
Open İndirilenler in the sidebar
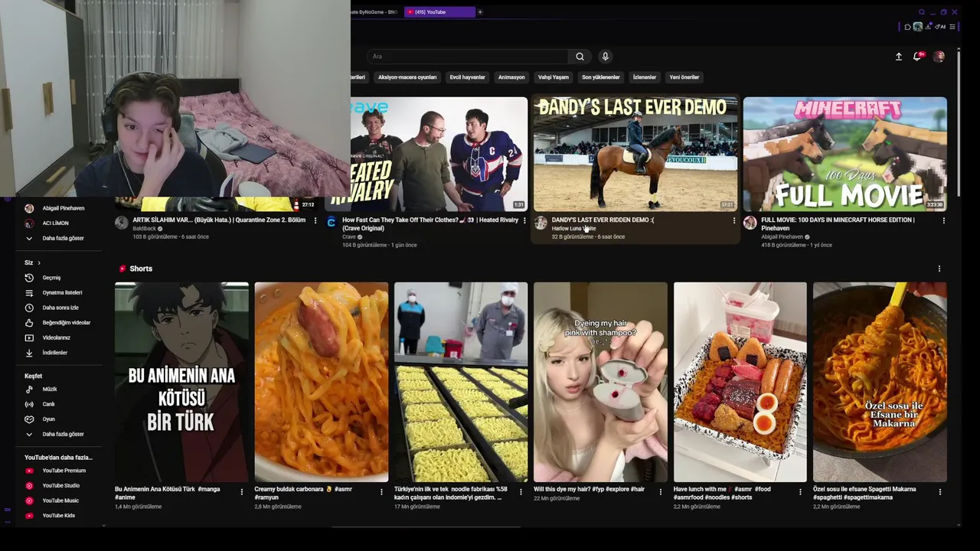[x=58, y=353]
